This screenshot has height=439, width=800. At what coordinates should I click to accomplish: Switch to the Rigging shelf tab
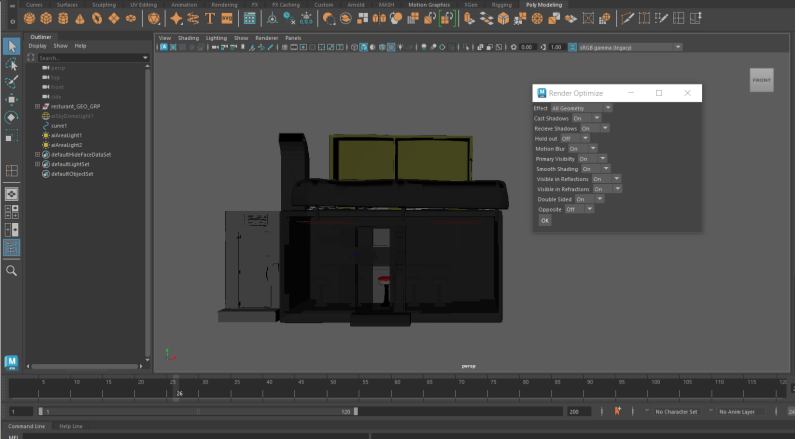(x=502, y=5)
